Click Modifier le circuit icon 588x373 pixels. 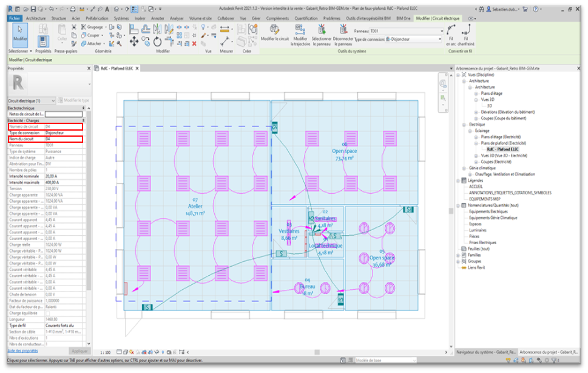(274, 29)
